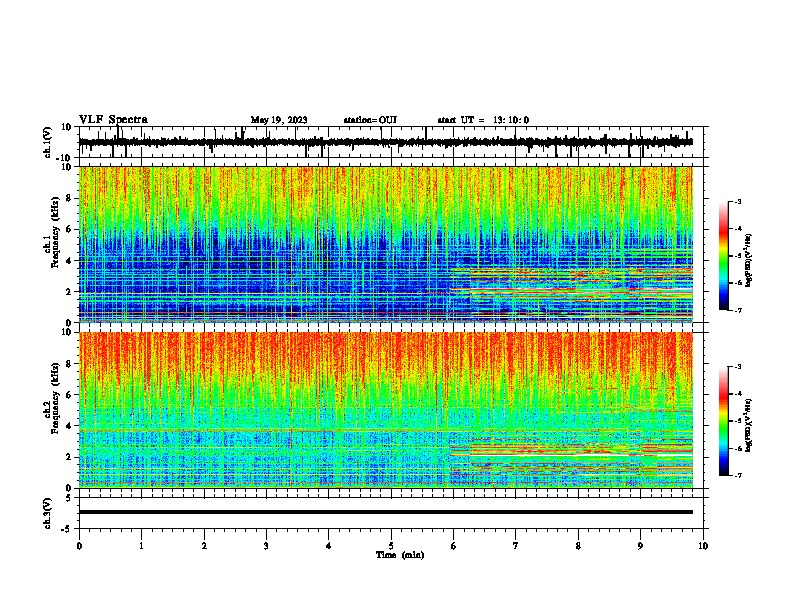Click the "ch.3(V)" axis label
The height and width of the screenshot is (612, 792).
click(x=48, y=513)
